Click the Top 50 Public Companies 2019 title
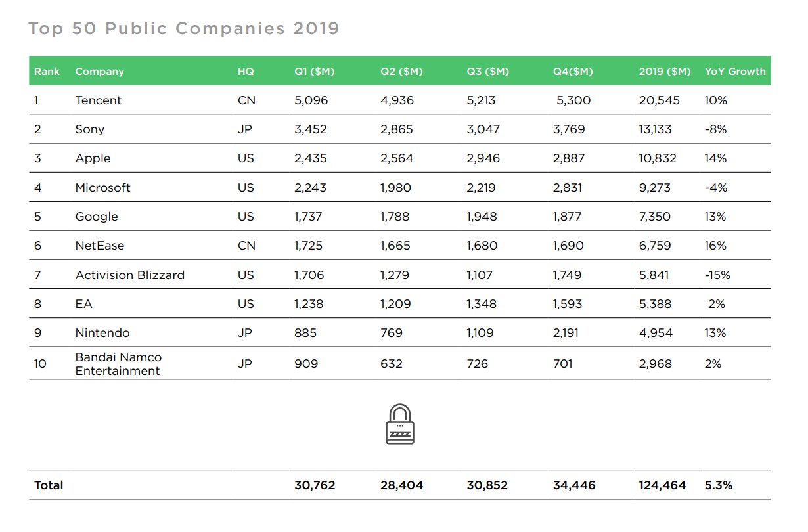Viewport: 808px width, 532px height. point(184,28)
